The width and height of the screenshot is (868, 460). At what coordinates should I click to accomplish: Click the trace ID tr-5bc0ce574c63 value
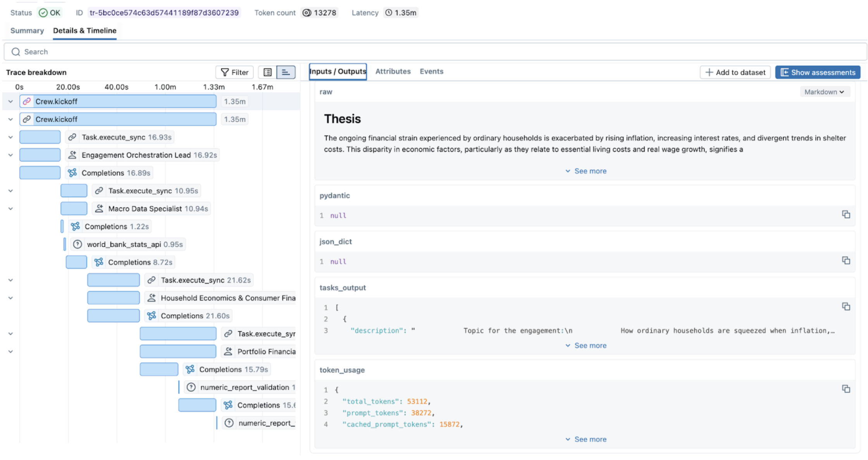(x=164, y=13)
